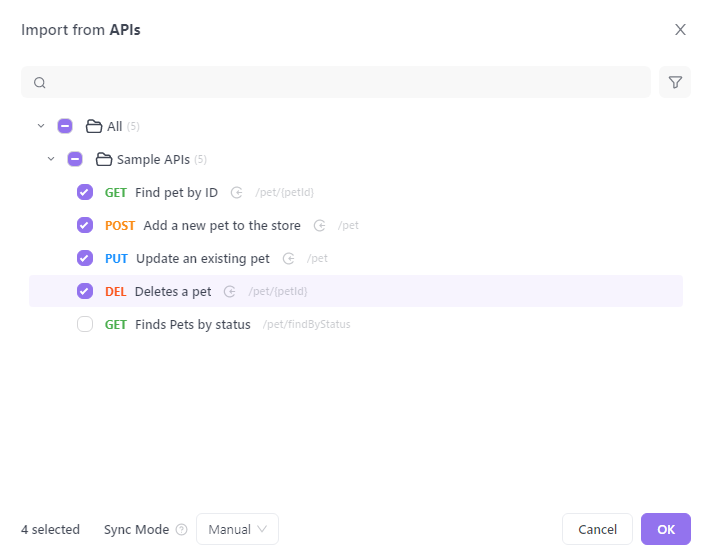Click the Sample APIs folder icon
The height and width of the screenshot is (550, 706).
104,159
